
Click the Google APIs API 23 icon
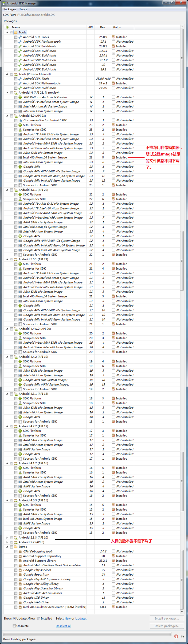tap(20, 167)
